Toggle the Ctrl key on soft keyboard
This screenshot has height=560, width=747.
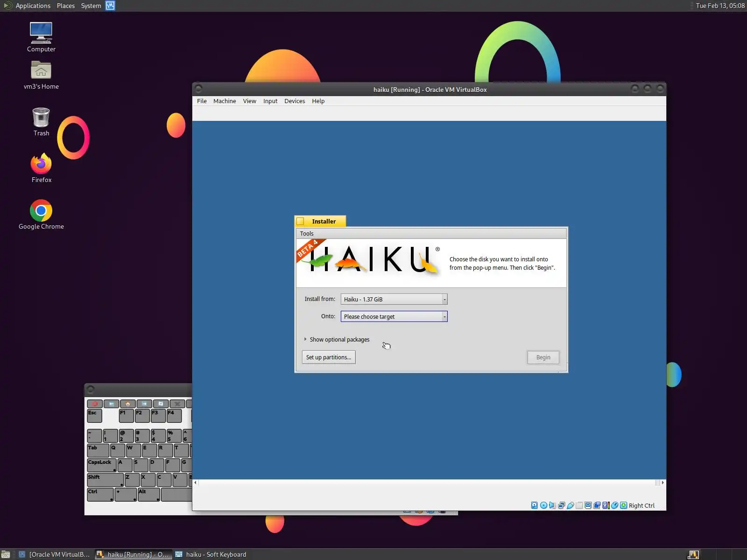coord(100,494)
